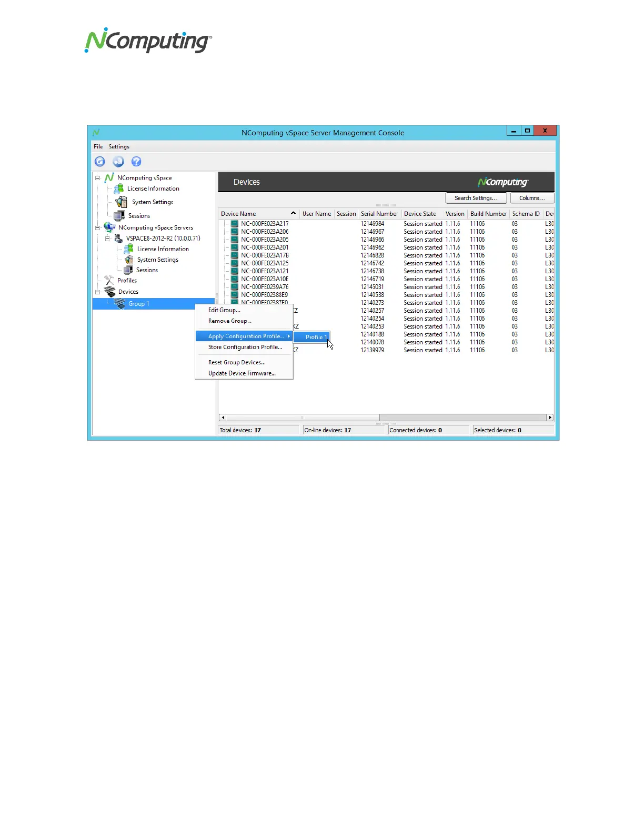The image size is (644, 834).
Task: Click the vSpace Servers globe icon
Action: click(x=109, y=227)
